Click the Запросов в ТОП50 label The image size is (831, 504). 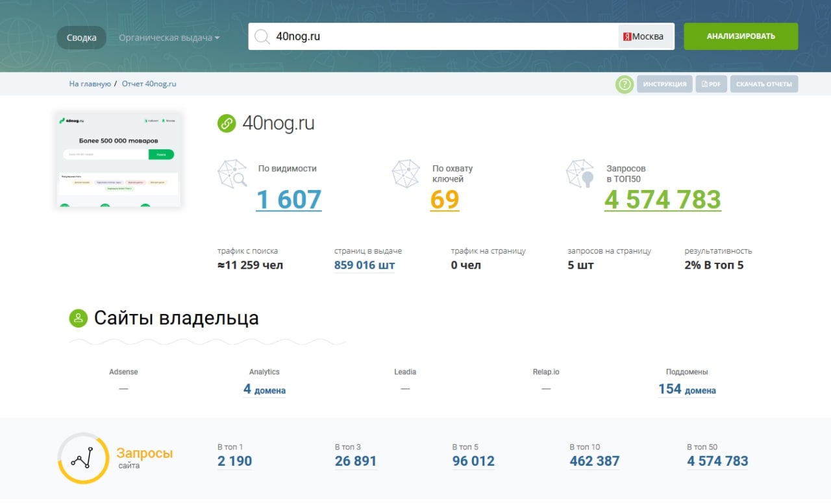click(x=626, y=174)
